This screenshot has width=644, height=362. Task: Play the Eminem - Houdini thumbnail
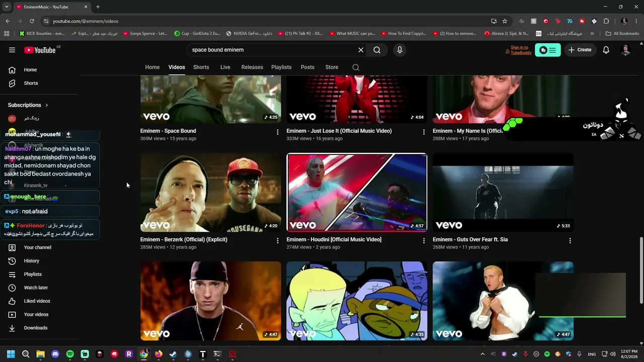click(x=357, y=193)
